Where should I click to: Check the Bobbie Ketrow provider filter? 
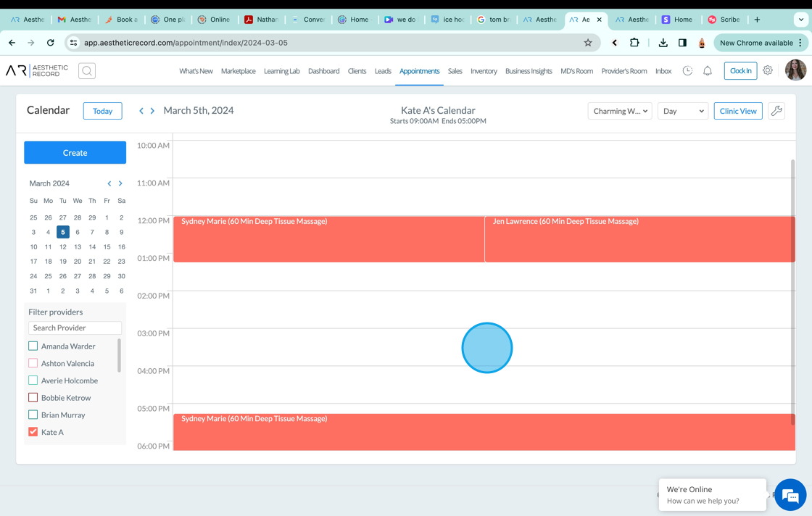tap(33, 397)
